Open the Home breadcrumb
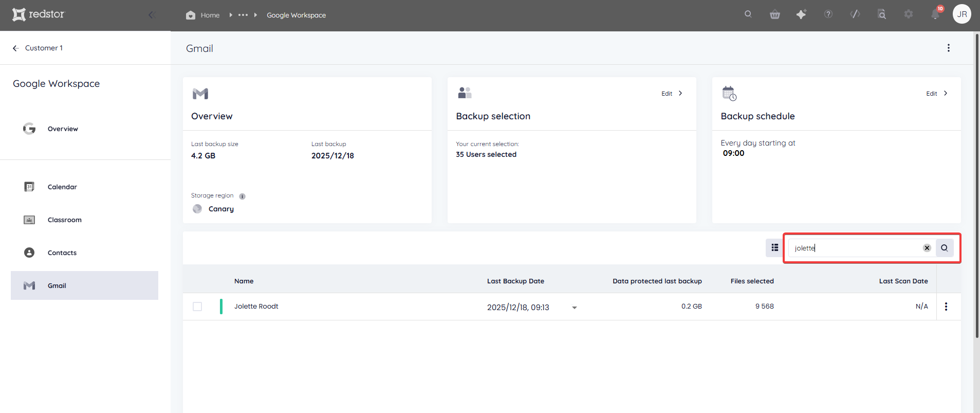This screenshot has width=980, height=413. (x=202, y=15)
